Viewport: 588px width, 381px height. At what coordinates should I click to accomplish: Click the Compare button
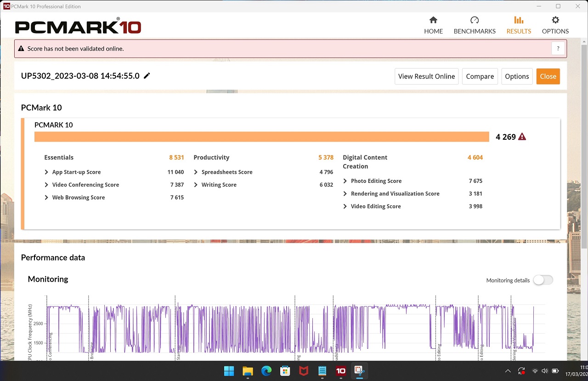[480, 76]
